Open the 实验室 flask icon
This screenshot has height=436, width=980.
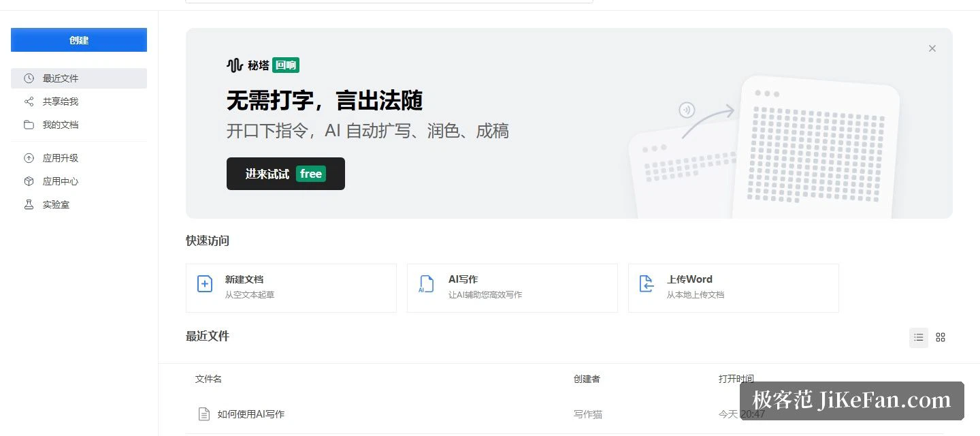pos(29,204)
